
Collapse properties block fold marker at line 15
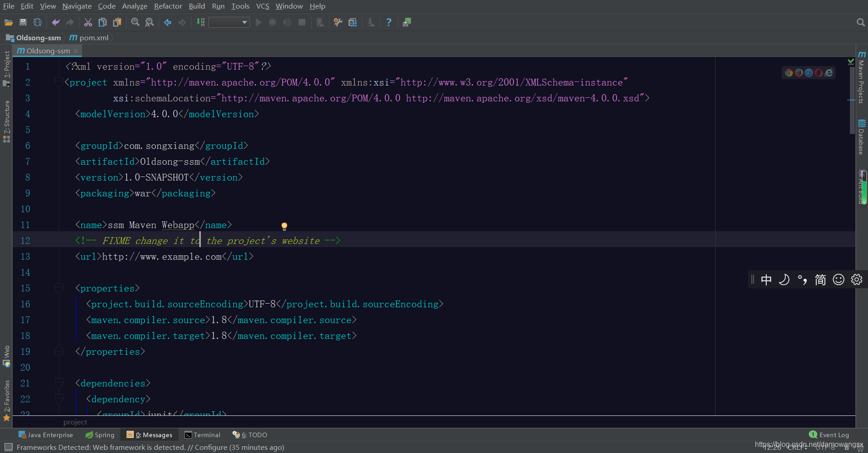[x=58, y=288]
